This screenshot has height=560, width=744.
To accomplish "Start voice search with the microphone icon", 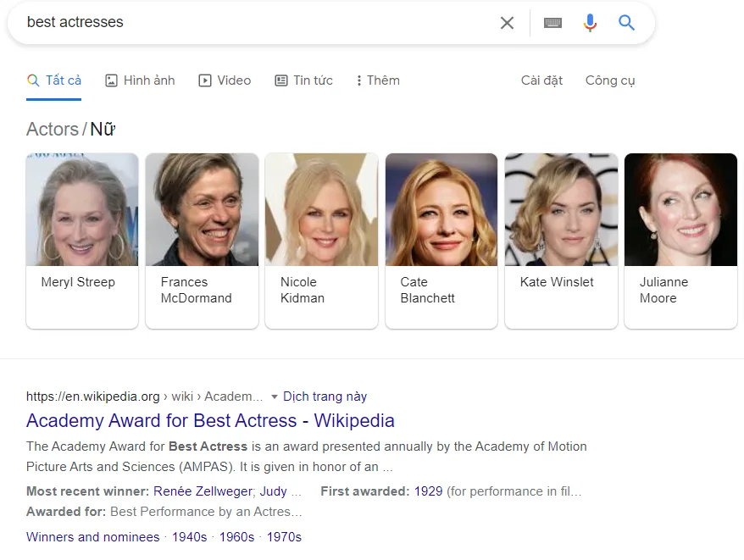I will click(590, 23).
